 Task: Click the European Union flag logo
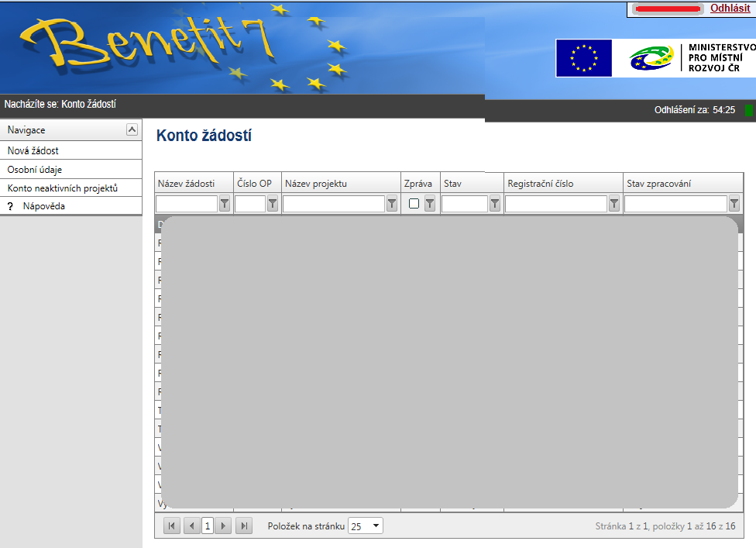(x=583, y=58)
